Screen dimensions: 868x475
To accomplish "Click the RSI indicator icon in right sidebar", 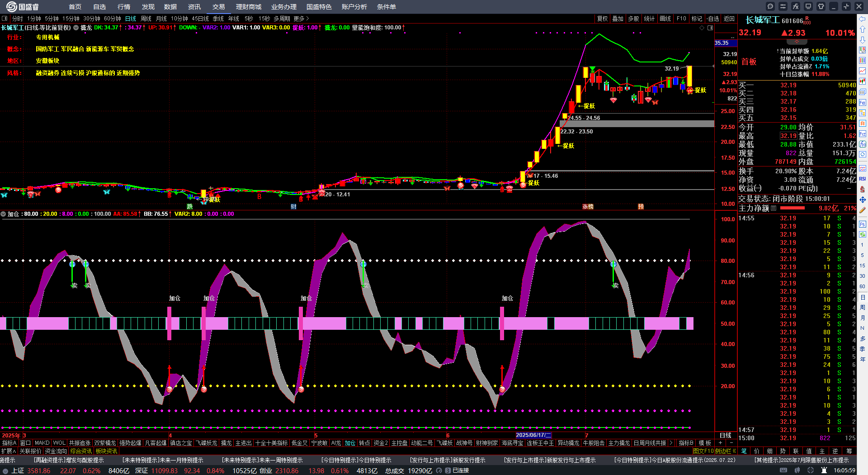I will (x=863, y=179).
